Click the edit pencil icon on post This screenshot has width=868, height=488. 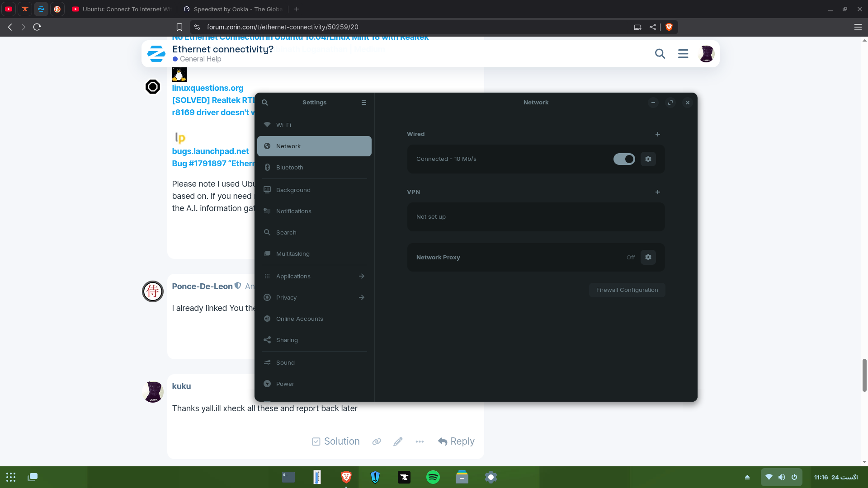click(x=397, y=441)
